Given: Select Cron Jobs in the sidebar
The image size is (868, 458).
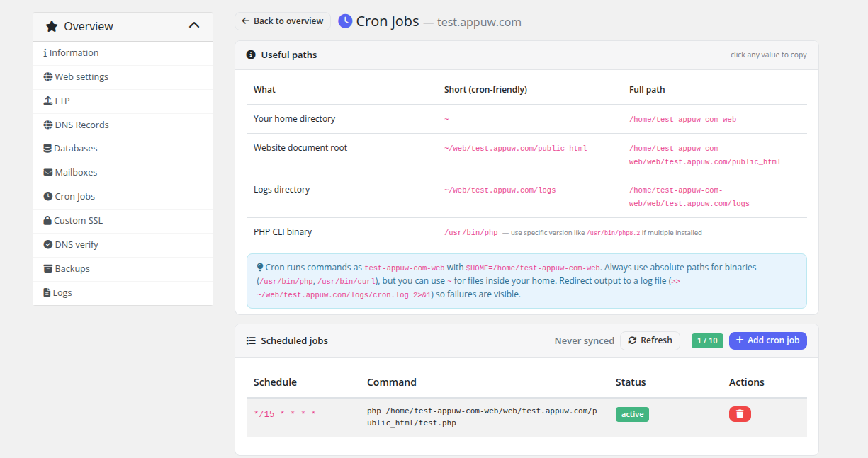Looking at the screenshot, I should coord(123,197).
